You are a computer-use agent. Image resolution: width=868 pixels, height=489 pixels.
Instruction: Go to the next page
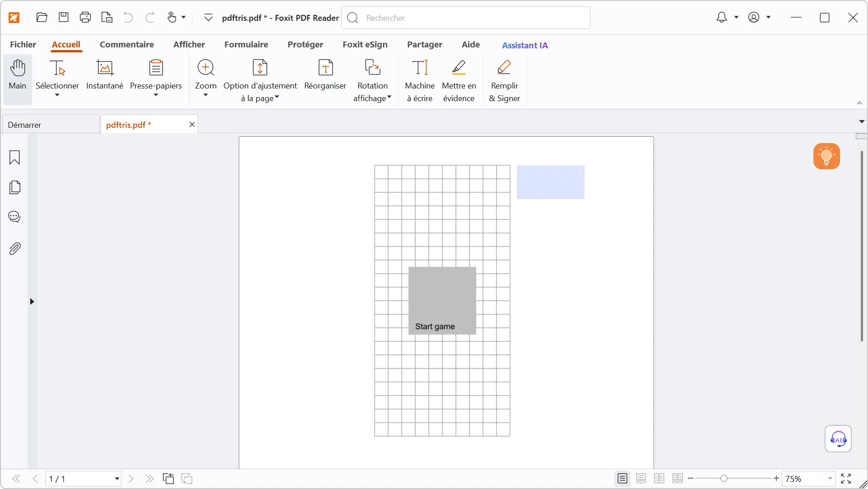tap(131, 479)
